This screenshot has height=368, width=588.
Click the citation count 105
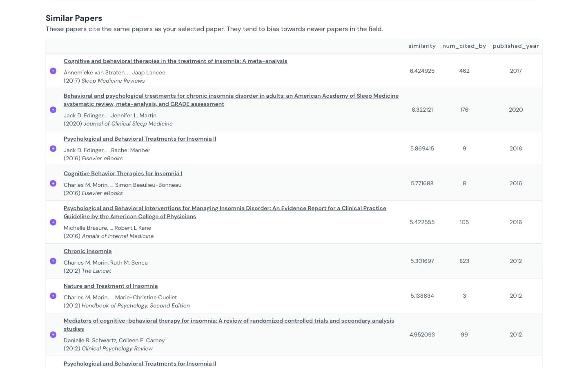[x=464, y=222]
